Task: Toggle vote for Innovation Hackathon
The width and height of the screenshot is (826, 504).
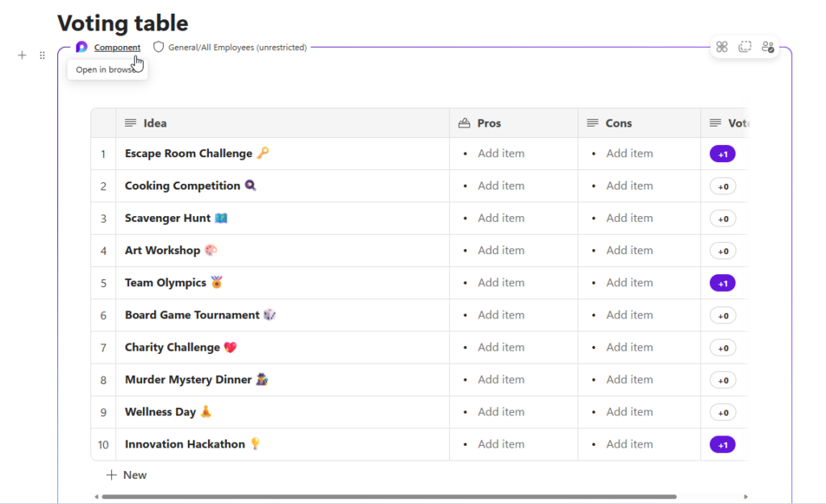Action: (723, 445)
